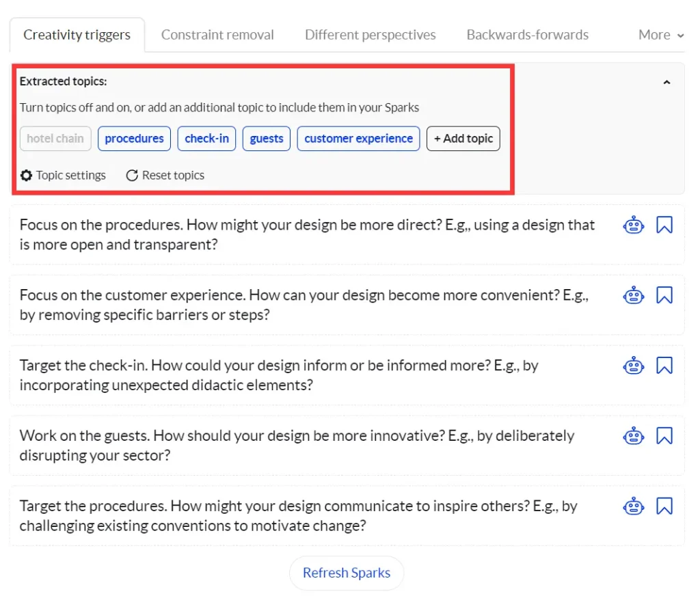Bookmark the first procedures spark
This screenshot has height=611, width=700.
664,225
